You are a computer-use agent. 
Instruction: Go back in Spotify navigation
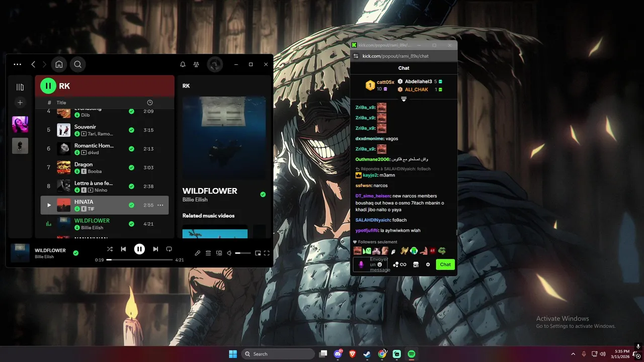33,64
